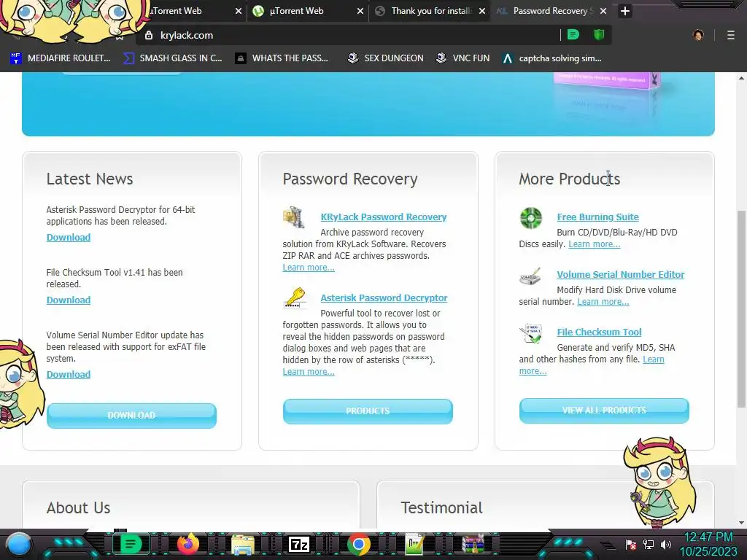Image resolution: width=747 pixels, height=560 pixels.
Task: Click the blue DOWNLOAD button
Action: tap(131, 415)
